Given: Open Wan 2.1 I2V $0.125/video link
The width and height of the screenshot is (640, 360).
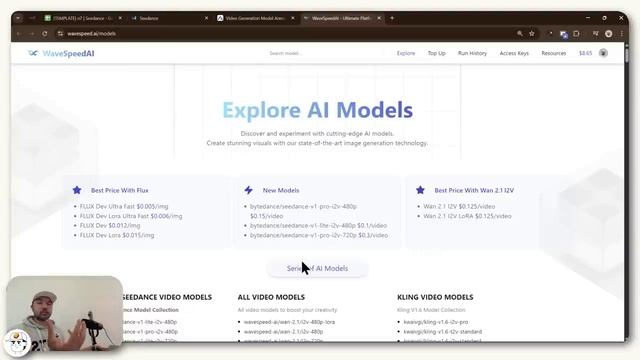Looking at the screenshot, I should [459, 207].
